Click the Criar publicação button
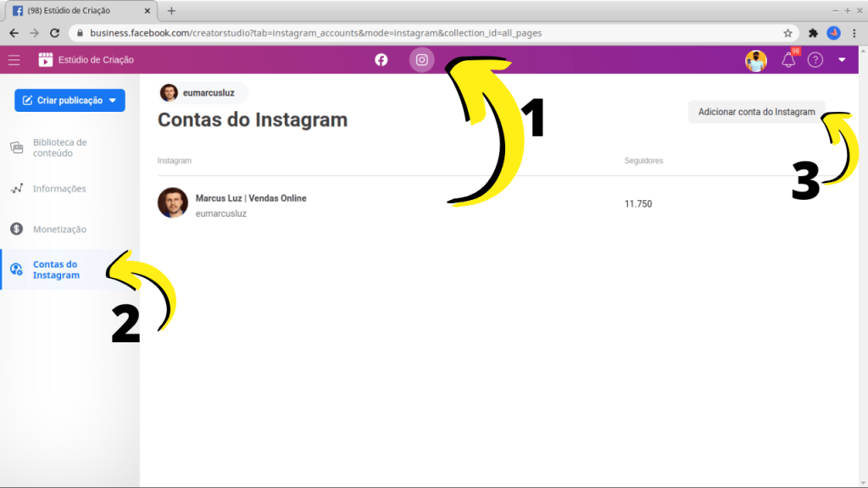The image size is (868, 488). [70, 100]
